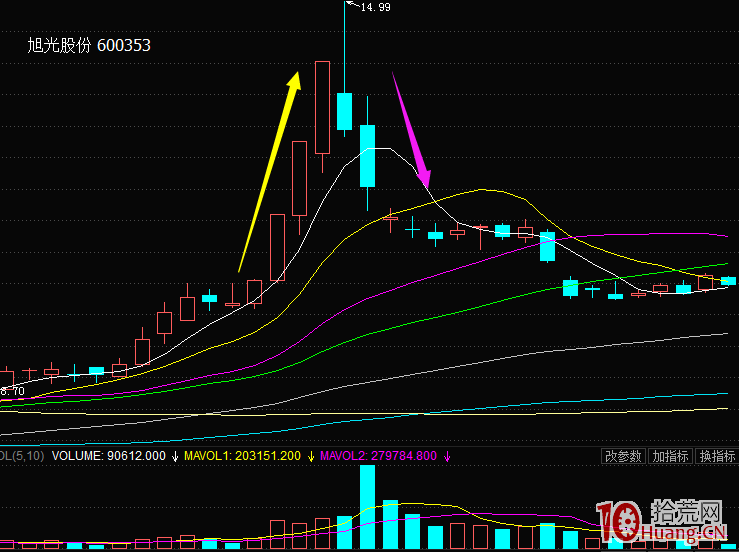This screenshot has height=552, width=739.
Task: Click the 换指标 button
Action: pyautogui.click(x=716, y=456)
